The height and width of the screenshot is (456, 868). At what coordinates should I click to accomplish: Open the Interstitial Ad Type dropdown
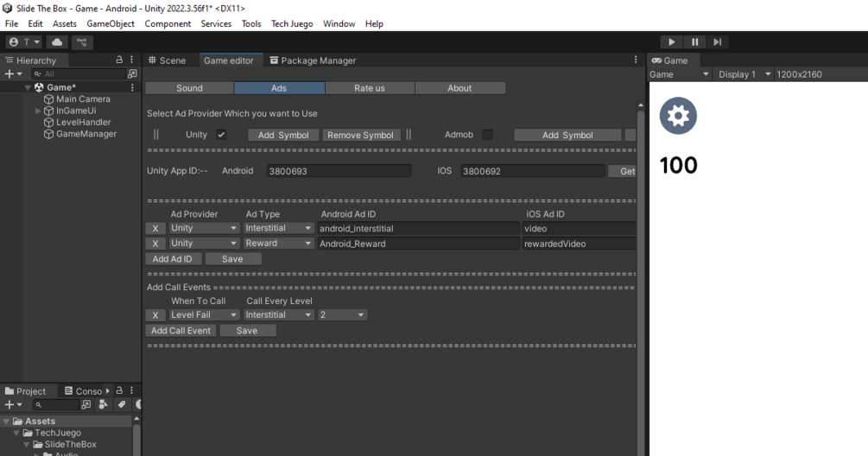point(278,228)
